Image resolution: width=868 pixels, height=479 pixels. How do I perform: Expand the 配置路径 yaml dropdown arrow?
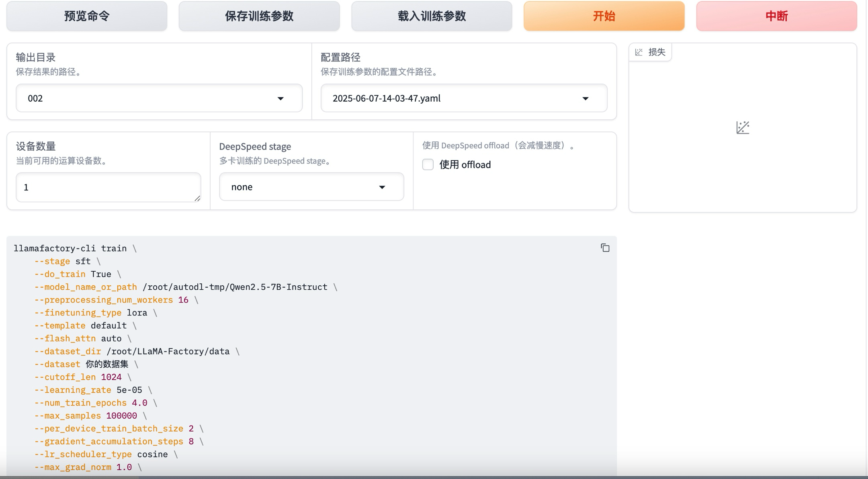click(x=585, y=98)
